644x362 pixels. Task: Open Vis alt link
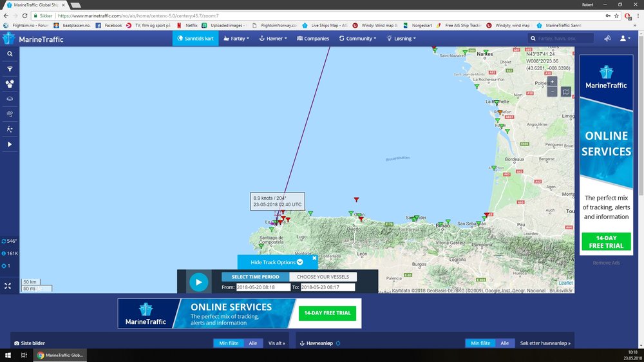point(276,343)
